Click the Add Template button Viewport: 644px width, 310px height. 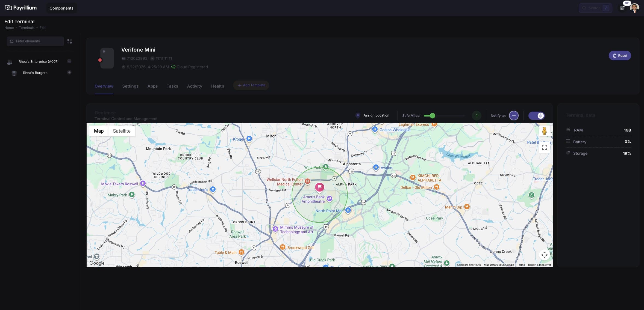click(x=251, y=85)
